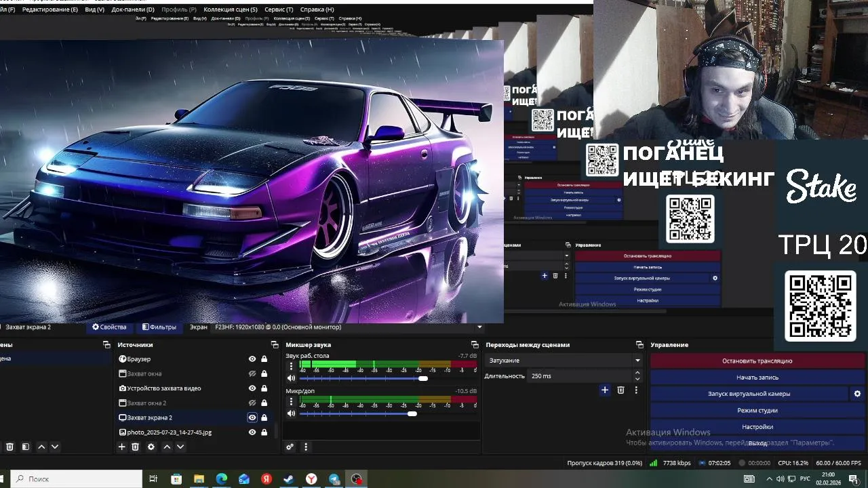Undock the Источники panel
The height and width of the screenshot is (488, 868).
(x=275, y=345)
